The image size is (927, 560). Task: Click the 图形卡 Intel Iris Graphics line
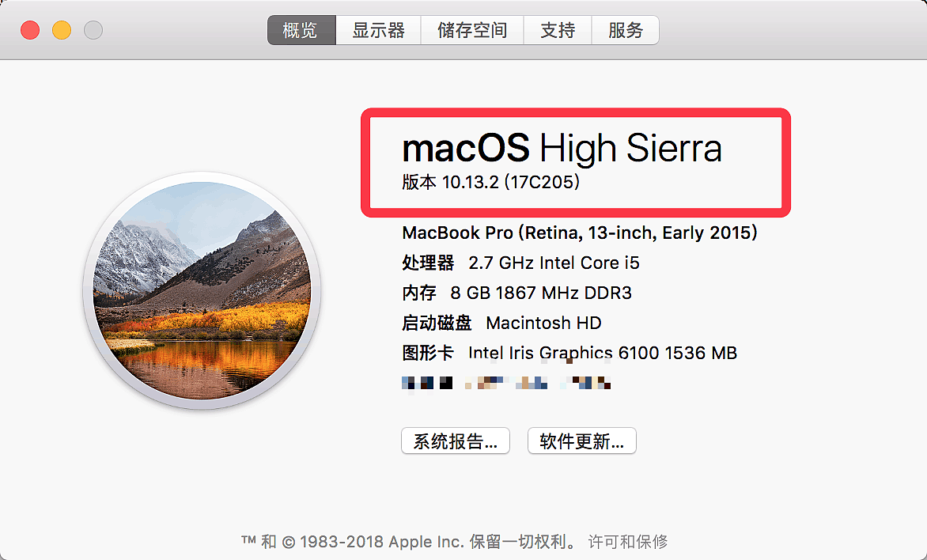tap(569, 353)
